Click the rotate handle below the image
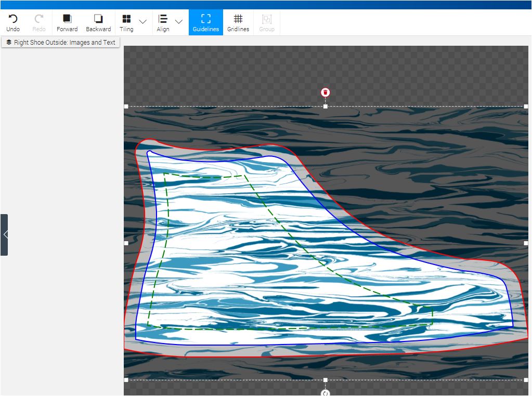The image size is (532, 396). (326, 393)
